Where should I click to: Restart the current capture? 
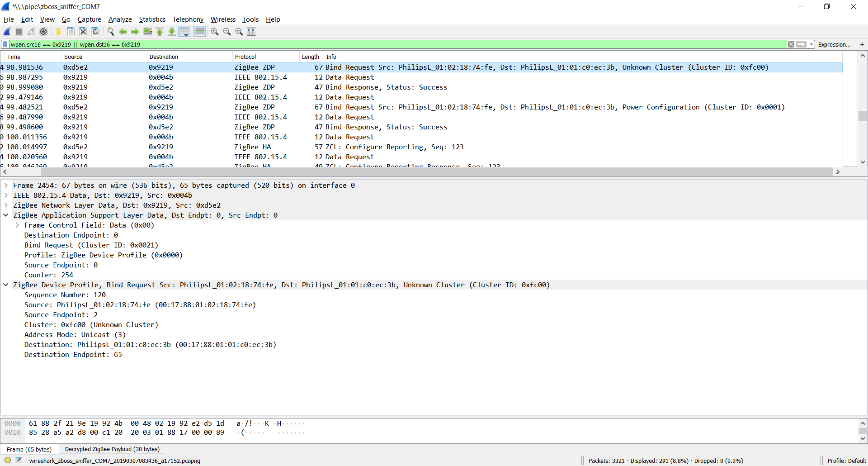[31, 32]
